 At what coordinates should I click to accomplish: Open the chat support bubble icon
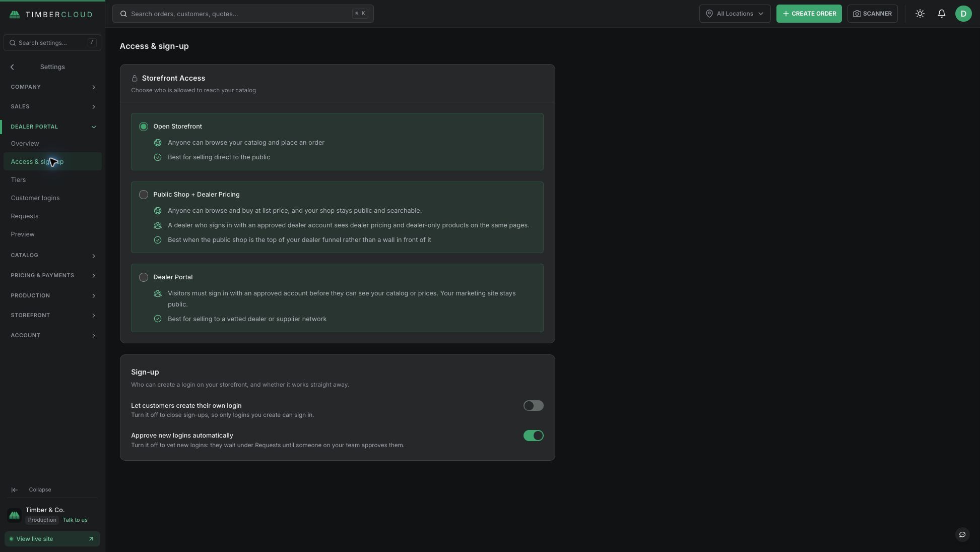point(962,534)
